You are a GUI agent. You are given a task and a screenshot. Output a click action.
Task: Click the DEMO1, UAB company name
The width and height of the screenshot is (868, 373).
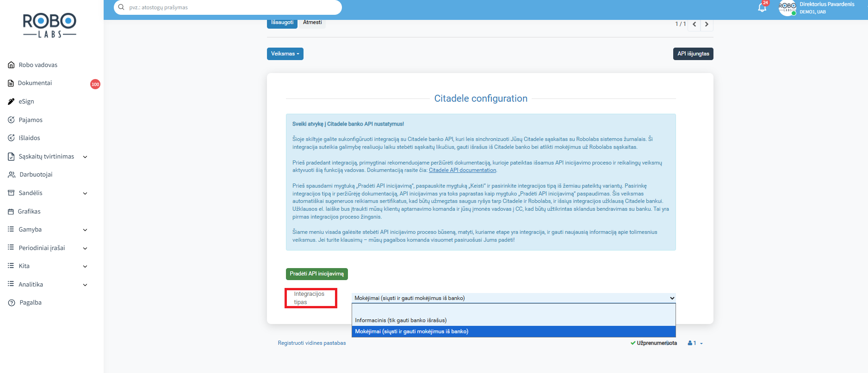(812, 12)
